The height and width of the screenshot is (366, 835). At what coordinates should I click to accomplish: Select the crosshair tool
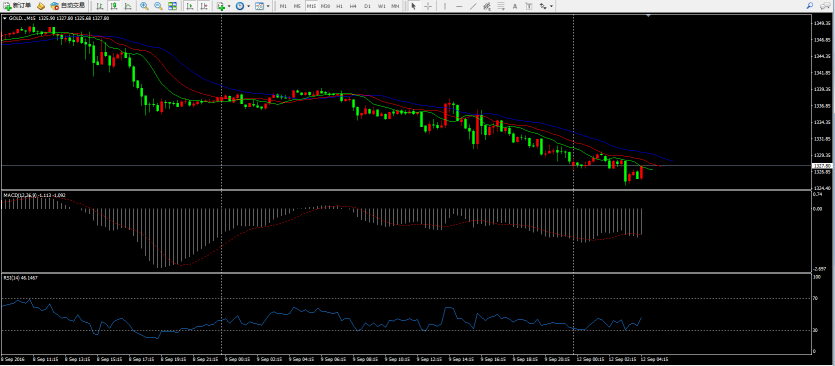click(428, 6)
